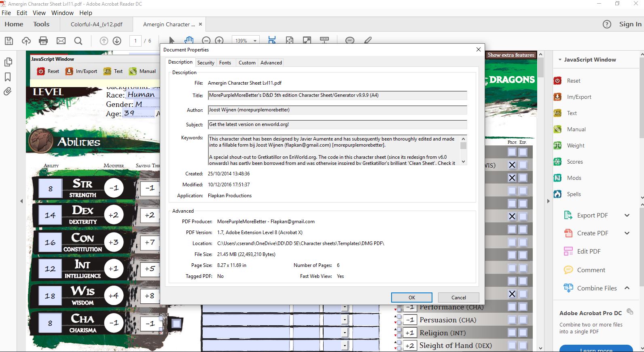Collapse the JavaScript Window panel section
This screenshot has height=352, width=644.
(560, 60)
